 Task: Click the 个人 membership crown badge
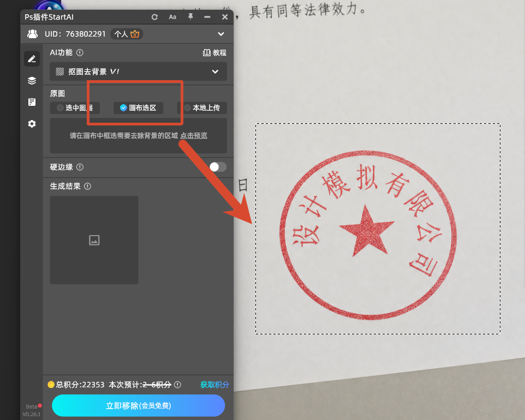[x=127, y=34]
